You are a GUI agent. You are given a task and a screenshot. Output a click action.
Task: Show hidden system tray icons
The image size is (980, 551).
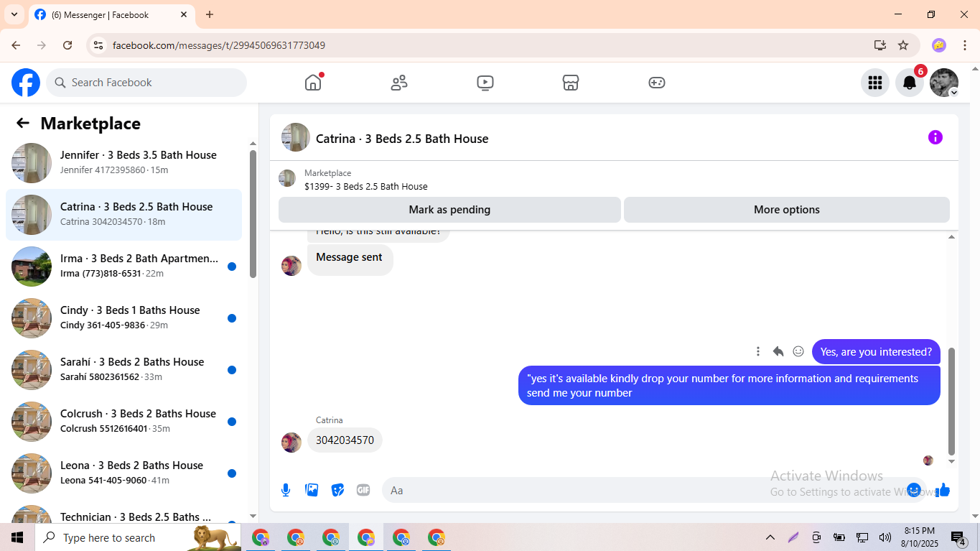tap(770, 537)
